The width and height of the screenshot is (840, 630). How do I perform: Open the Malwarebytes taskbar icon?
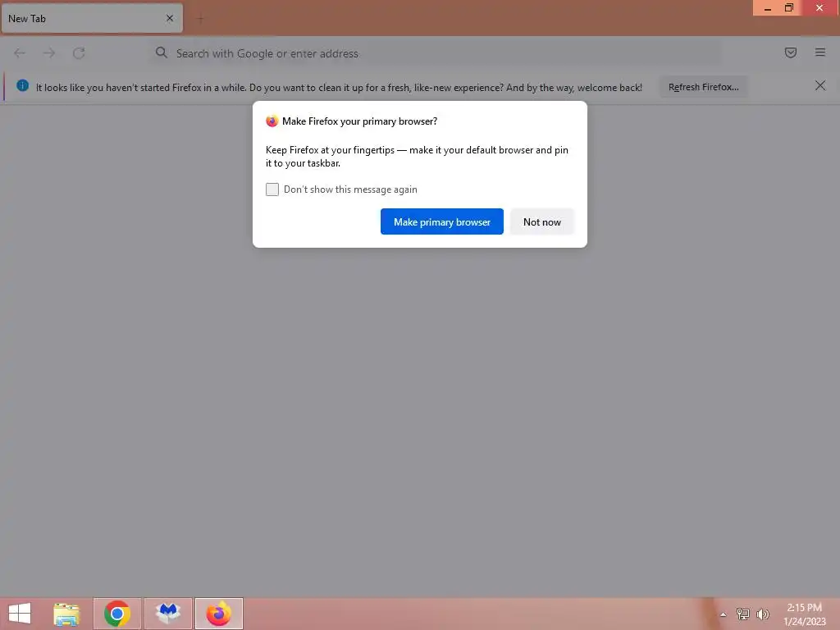(x=168, y=614)
